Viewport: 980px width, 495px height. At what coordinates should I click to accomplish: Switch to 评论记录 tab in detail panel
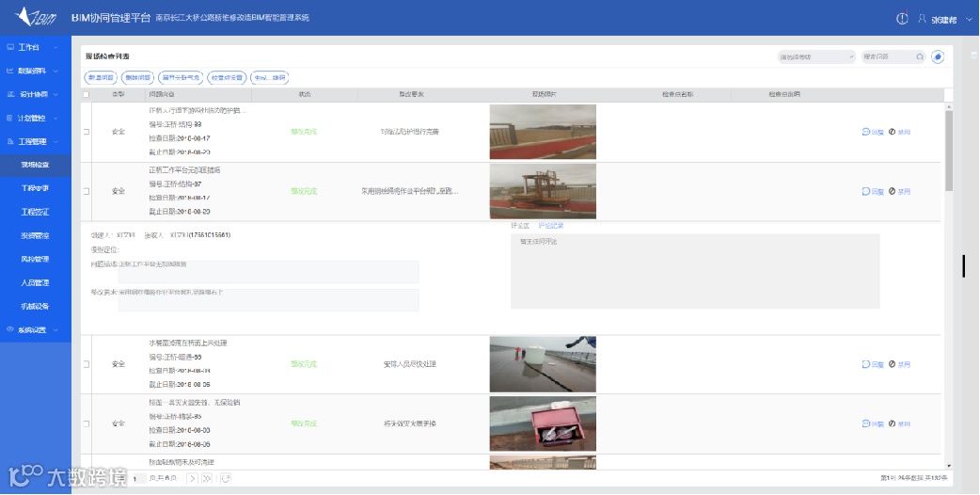click(551, 226)
